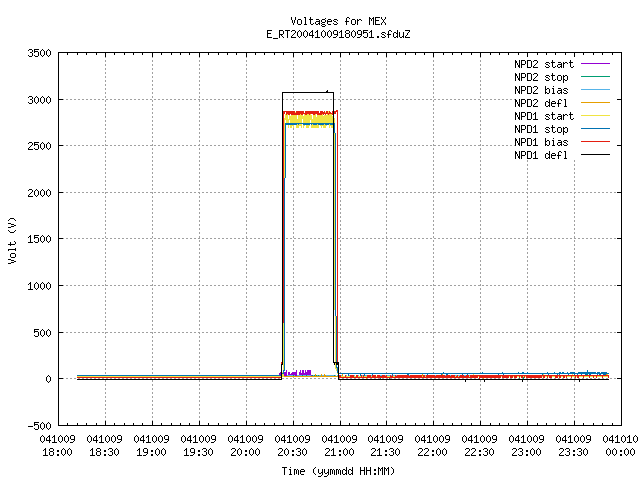Click the 041009 23:30 x-axis tick label
640x480 pixels.
[x=573, y=446]
